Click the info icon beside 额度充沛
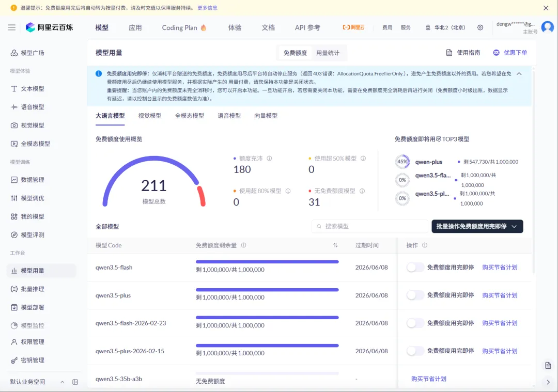Screen dimensions: 558x392 [x=269, y=158]
